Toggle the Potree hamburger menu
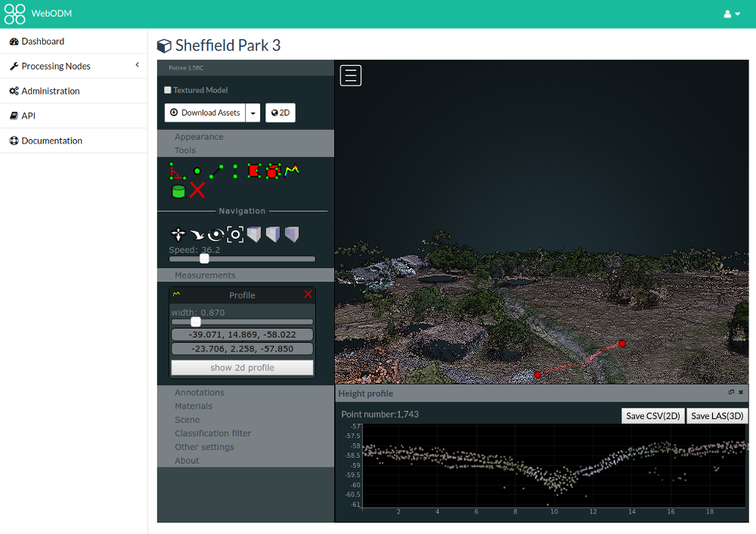The height and width of the screenshot is (534, 756). pos(351,76)
